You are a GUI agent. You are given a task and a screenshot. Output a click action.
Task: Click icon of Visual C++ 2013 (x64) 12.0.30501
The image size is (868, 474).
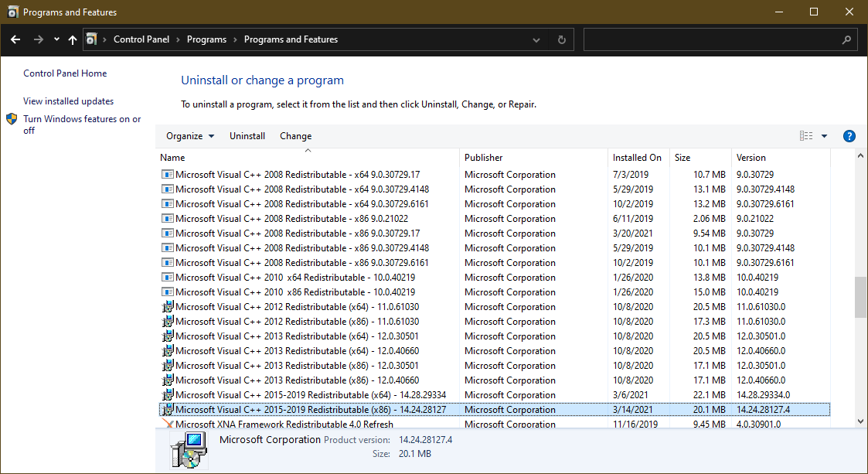167,336
